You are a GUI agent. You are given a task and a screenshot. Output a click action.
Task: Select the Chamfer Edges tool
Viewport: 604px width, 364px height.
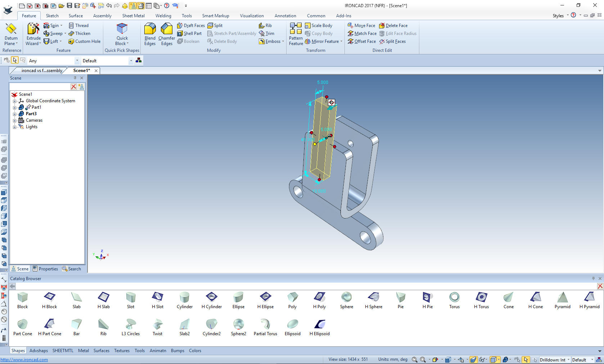tap(167, 34)
